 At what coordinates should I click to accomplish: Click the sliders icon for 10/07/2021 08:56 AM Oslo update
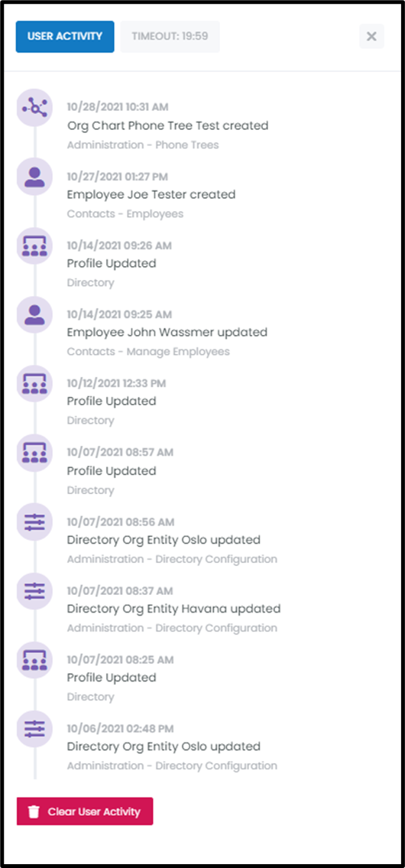(x=35, y=522)
